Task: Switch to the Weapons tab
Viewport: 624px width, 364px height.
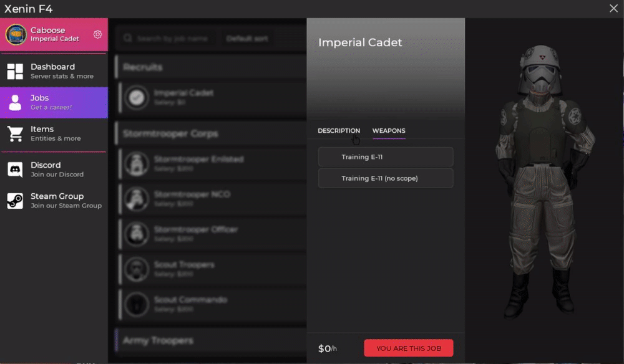Action: pyautogui.click(x=389, y=131)
